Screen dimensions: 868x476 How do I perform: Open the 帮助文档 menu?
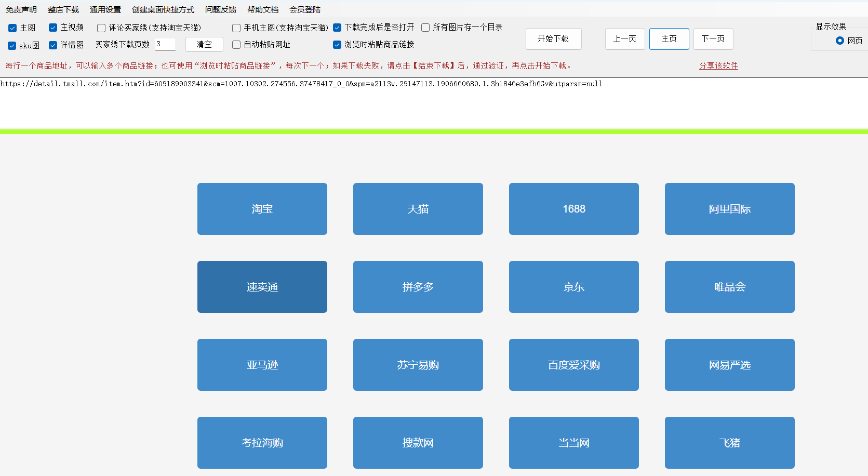[263, 10]
